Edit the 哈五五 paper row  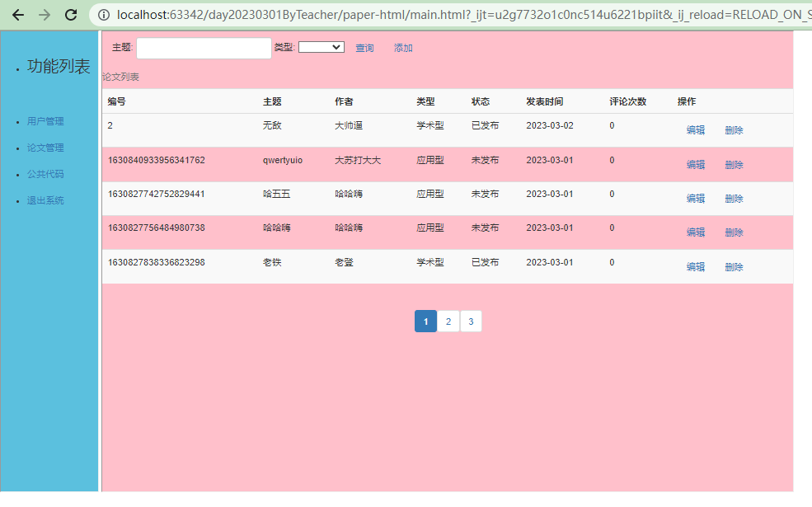[x=696, y=199]
